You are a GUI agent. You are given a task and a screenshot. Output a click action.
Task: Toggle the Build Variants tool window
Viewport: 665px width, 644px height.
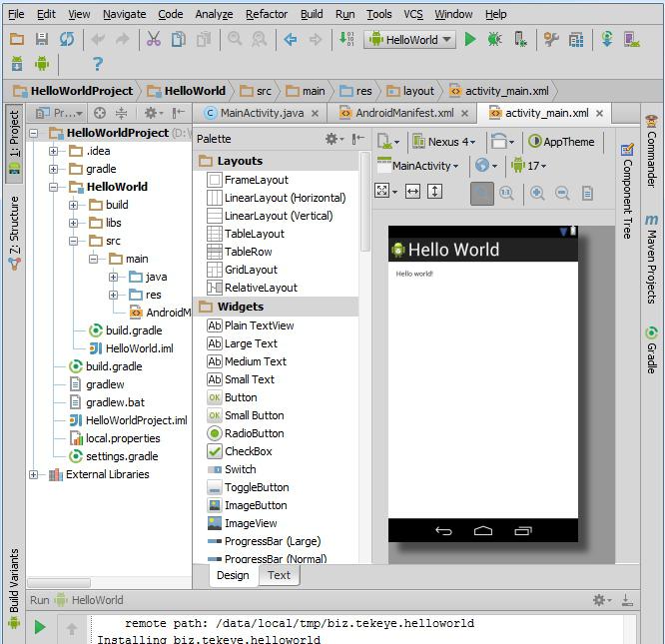(14, 587)
